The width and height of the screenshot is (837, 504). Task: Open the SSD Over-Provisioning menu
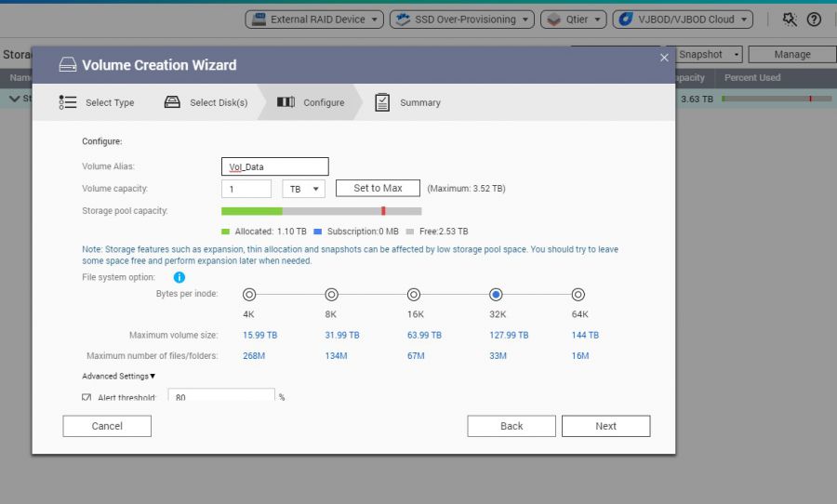click(461, 19)
